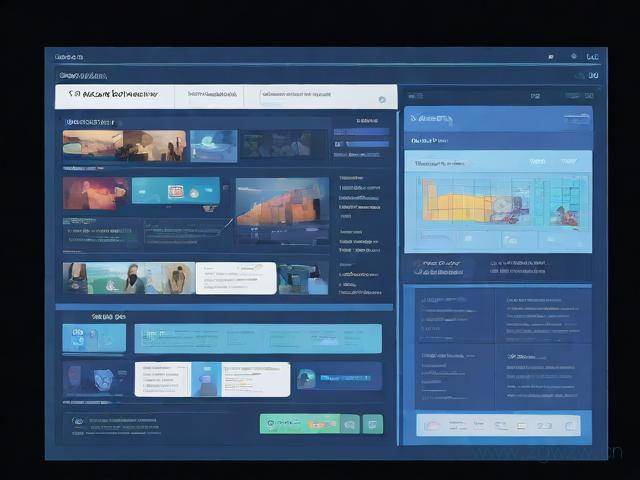Select the first tab in the white top bar
Viewport: 640px width, 480px height.
coord(113,96)
